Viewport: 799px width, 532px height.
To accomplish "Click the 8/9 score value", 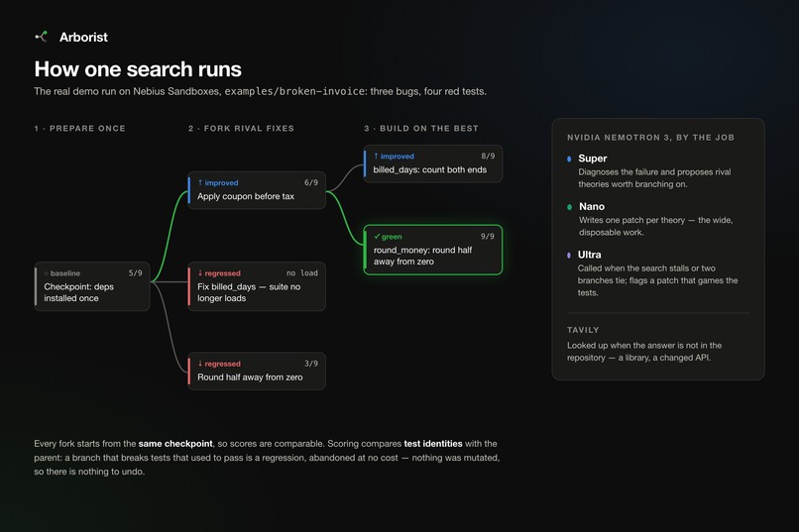I will point(488,156).
